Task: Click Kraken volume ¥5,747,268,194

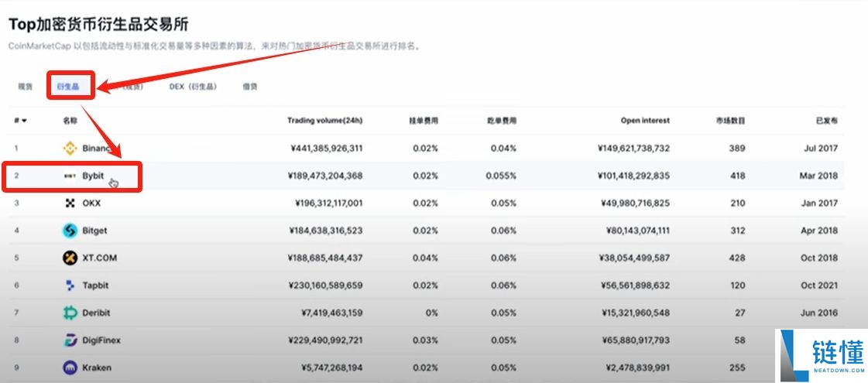Action: [331, 368]
